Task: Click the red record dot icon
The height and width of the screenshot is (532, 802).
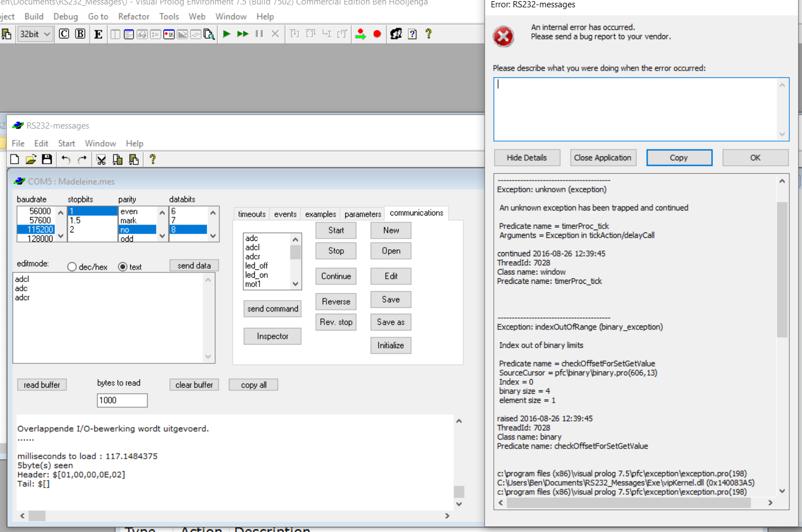Action: tap(377, 34)
